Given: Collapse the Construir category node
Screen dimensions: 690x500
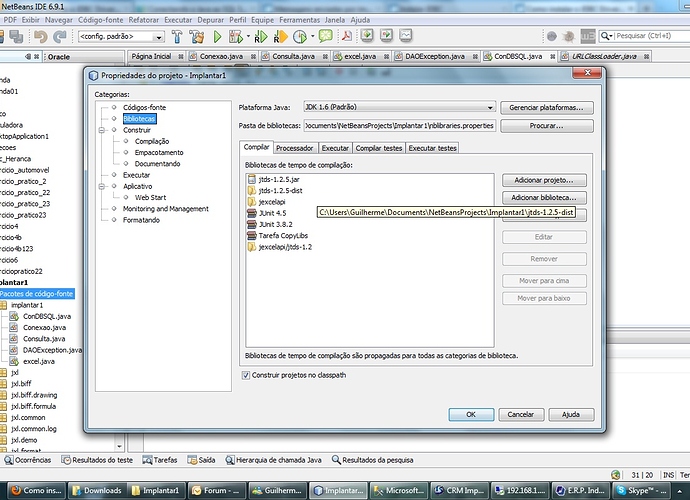Looking at the screenshot, I should (x=102, y=130).
